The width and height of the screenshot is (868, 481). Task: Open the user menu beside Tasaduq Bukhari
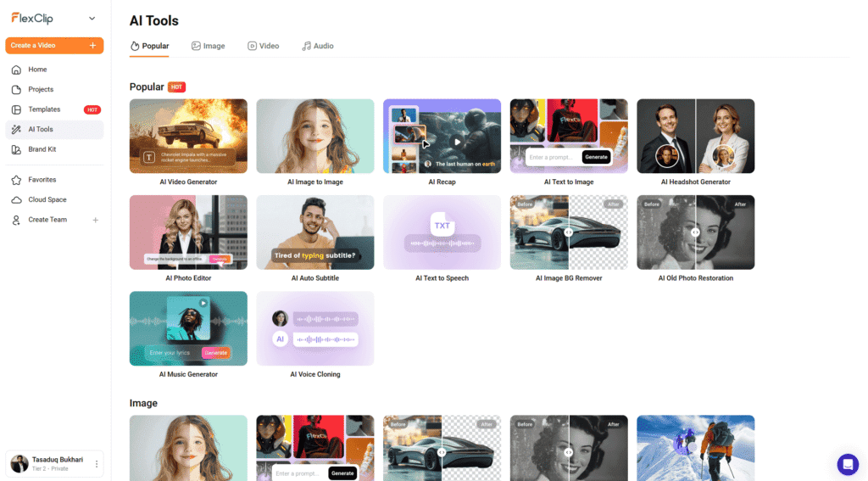(97, 464)
